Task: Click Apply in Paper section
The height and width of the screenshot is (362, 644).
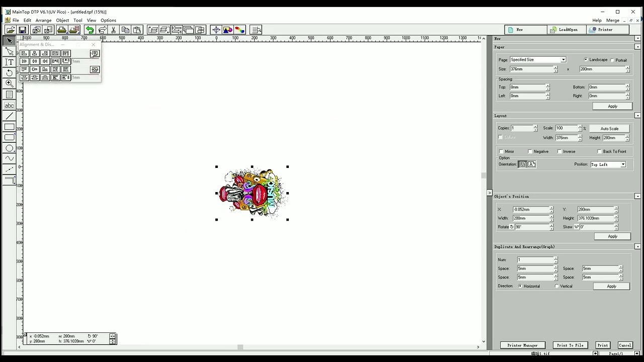Action: [x=612, y=106]
